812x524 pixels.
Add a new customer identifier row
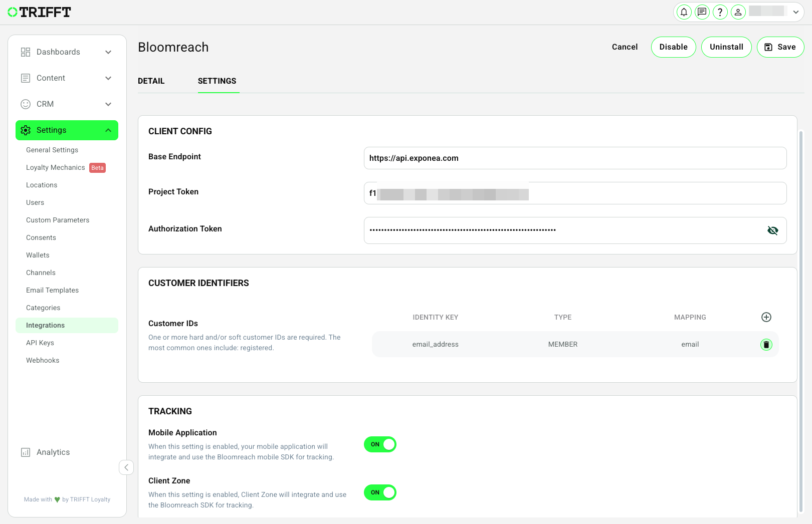(766, 317)
